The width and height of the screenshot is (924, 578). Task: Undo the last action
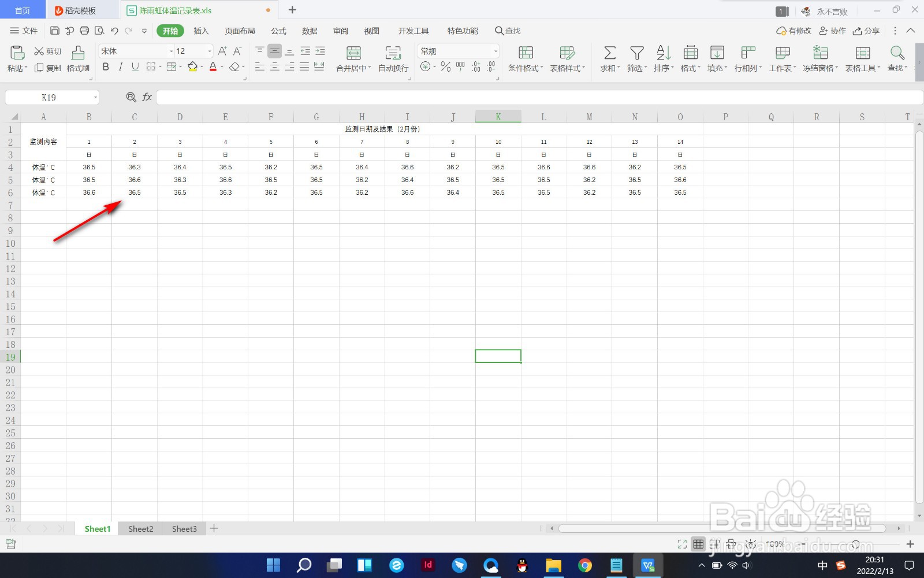(114, 31)
